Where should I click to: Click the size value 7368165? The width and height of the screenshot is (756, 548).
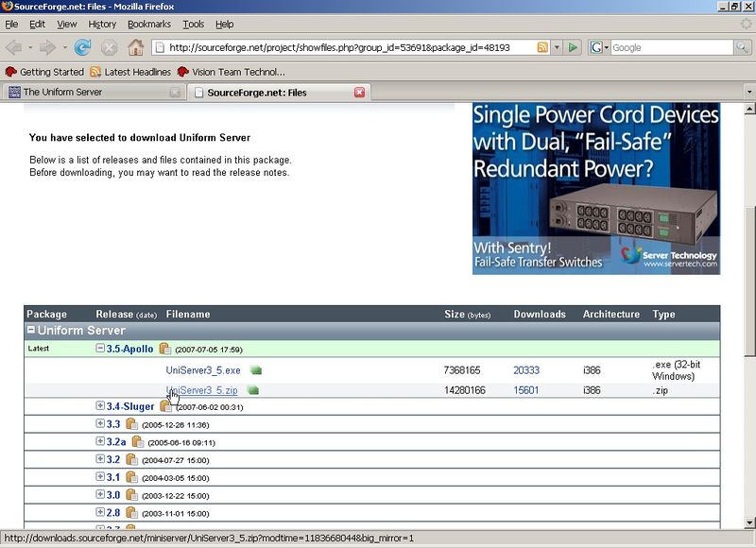point(462,370)
